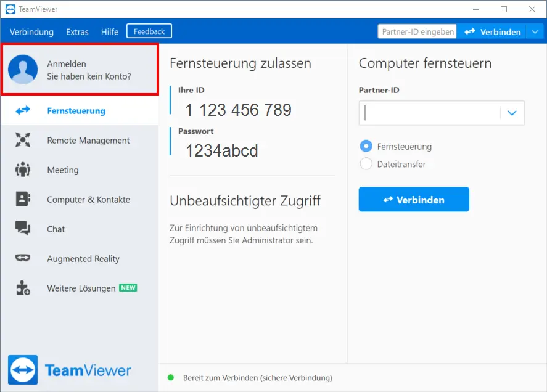This screenshot has height=392, width=547.
Task: Minimize the TeamViewer window
Action: click(476, 9)
